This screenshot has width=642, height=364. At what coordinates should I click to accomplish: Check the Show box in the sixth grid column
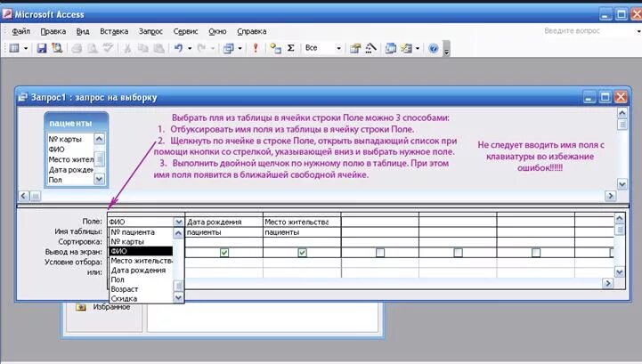point(535,253)
